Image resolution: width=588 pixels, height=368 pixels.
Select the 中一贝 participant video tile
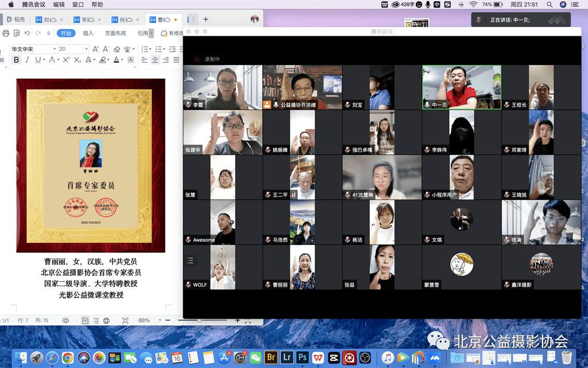(x=462, y=87)
